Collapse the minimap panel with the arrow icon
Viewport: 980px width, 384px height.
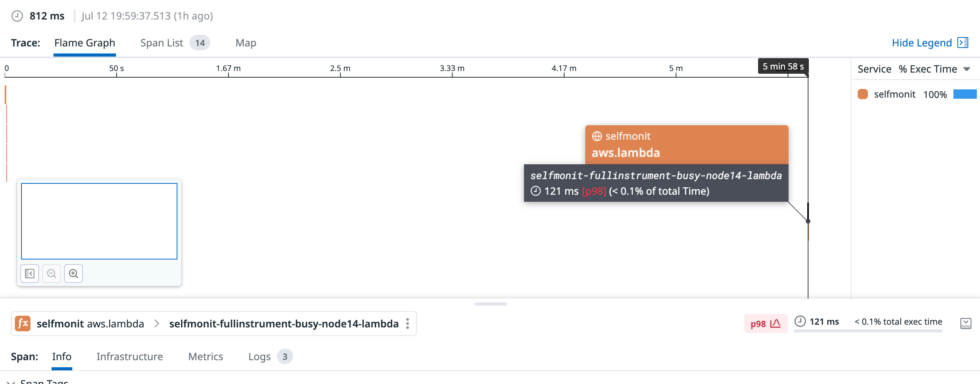tap(29, 274)
